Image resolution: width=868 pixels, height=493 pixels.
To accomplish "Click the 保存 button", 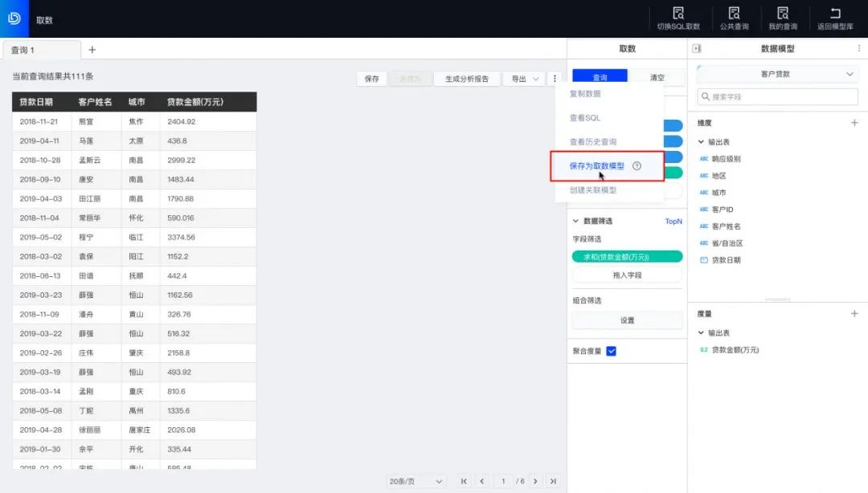I will (x=371, y=79).
